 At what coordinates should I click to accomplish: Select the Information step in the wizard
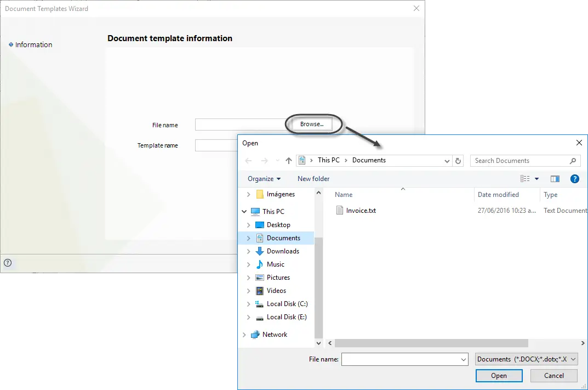point(33,44)
